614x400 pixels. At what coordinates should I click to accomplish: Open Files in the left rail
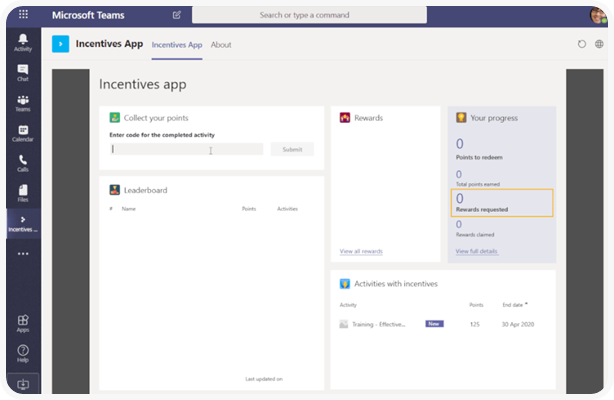click(x=22, y=191)
